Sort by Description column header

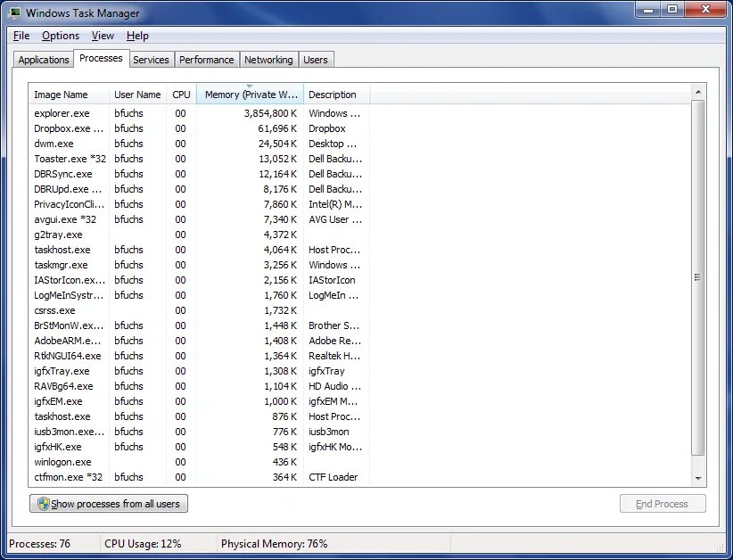tap(336, 95)
